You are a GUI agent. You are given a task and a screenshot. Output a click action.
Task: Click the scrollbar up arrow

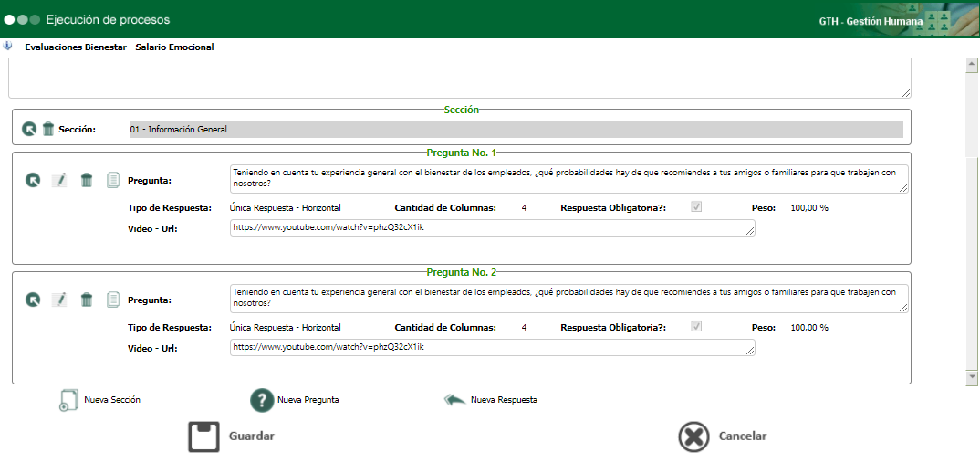(972, 64)
